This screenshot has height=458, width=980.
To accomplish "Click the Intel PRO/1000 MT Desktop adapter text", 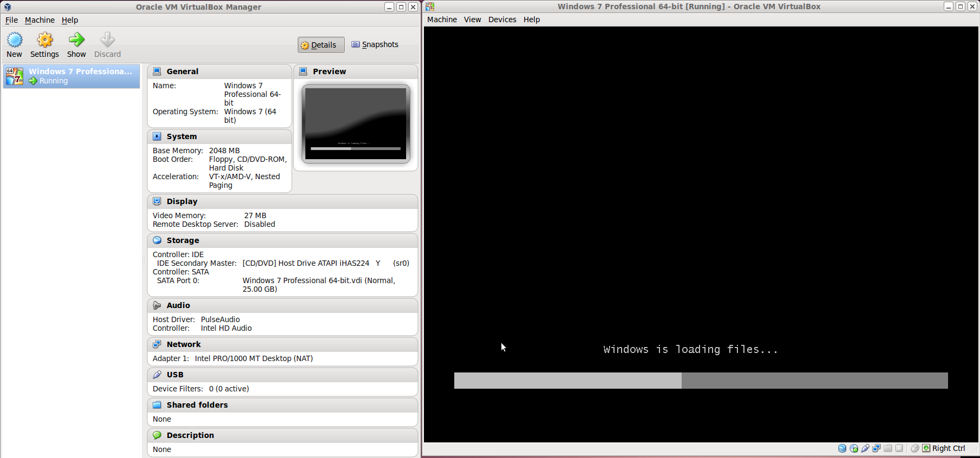I will point(254,358).
